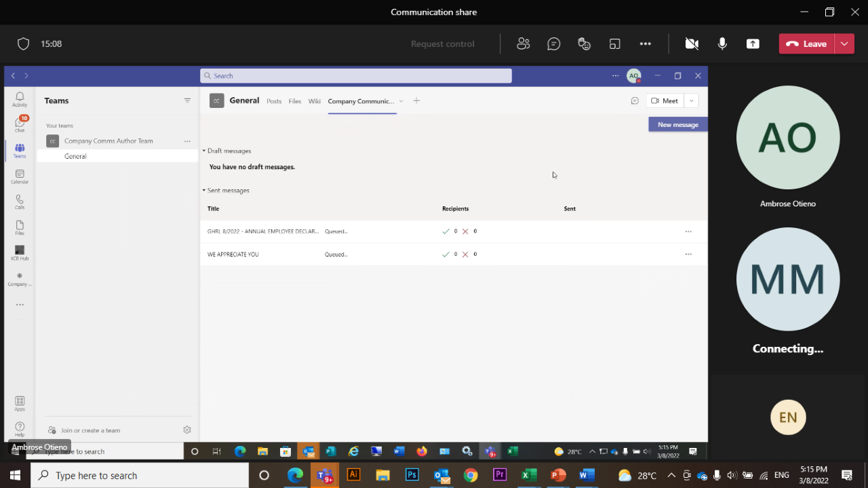The height and width of the screenshot is (488, 868).
Task: Open the Chat section with 10 notifications
Action: pos(19,124)
